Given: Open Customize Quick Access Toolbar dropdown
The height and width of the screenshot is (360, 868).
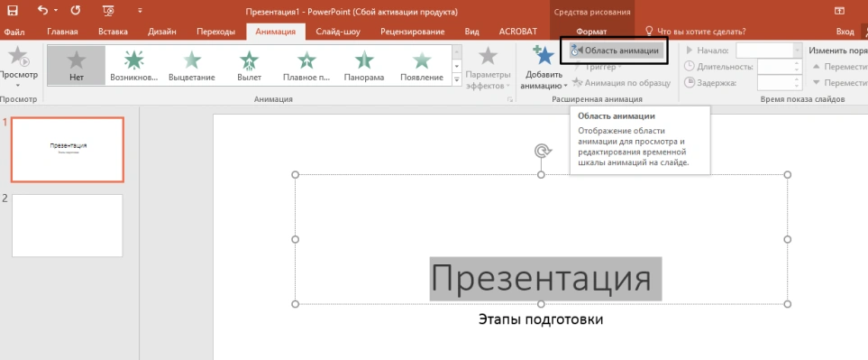Looking at the screenshot, I should pos(140,10).
